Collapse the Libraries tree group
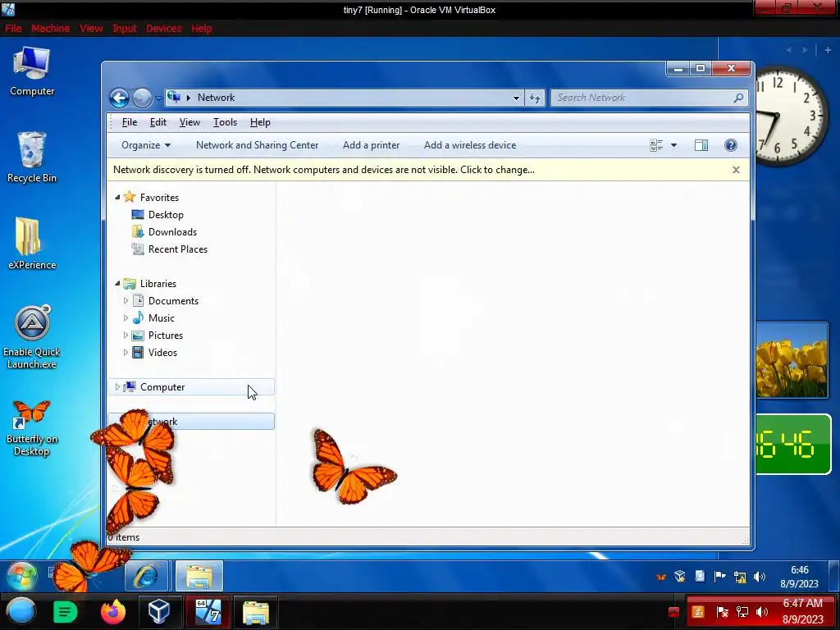840x630 pixels. coord(117,283)
